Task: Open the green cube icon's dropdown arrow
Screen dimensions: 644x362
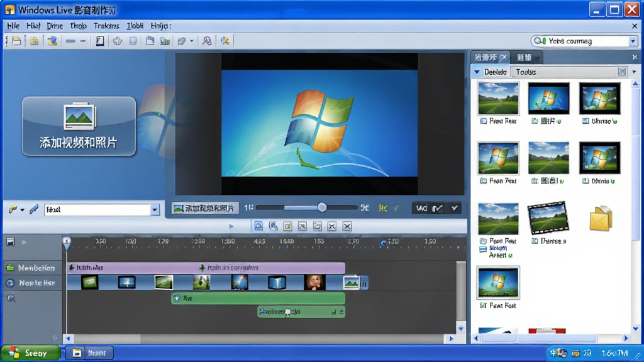Action: click(191, 41)
